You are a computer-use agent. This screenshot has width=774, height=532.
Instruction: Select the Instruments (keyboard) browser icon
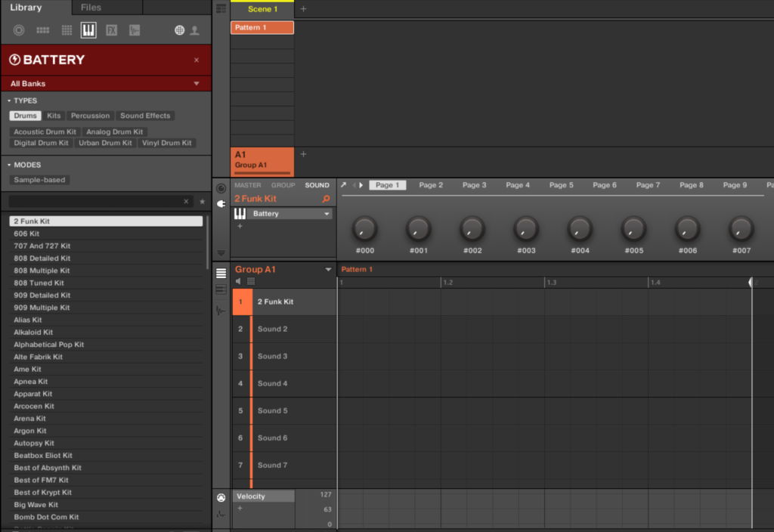tap(88, 30)
